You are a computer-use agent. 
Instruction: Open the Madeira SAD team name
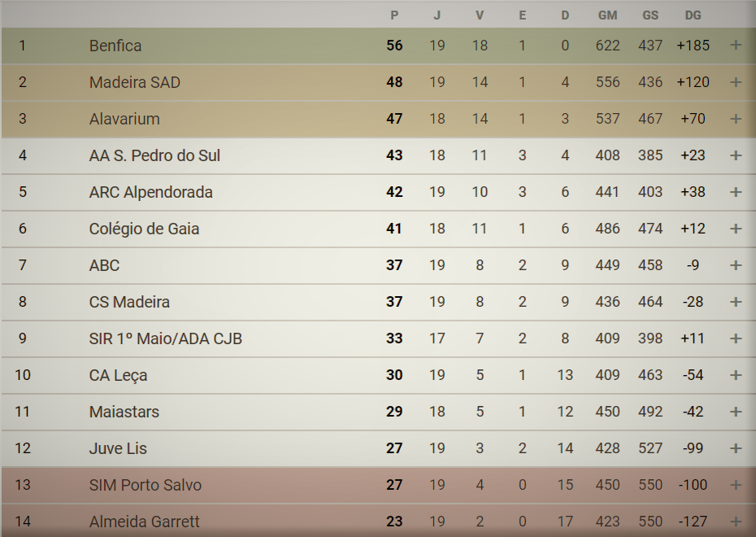(x=135, y=82)
